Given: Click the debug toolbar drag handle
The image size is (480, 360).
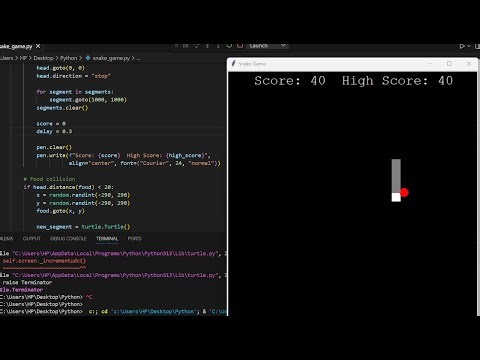Looking at the screenshot, I should 176,46.
